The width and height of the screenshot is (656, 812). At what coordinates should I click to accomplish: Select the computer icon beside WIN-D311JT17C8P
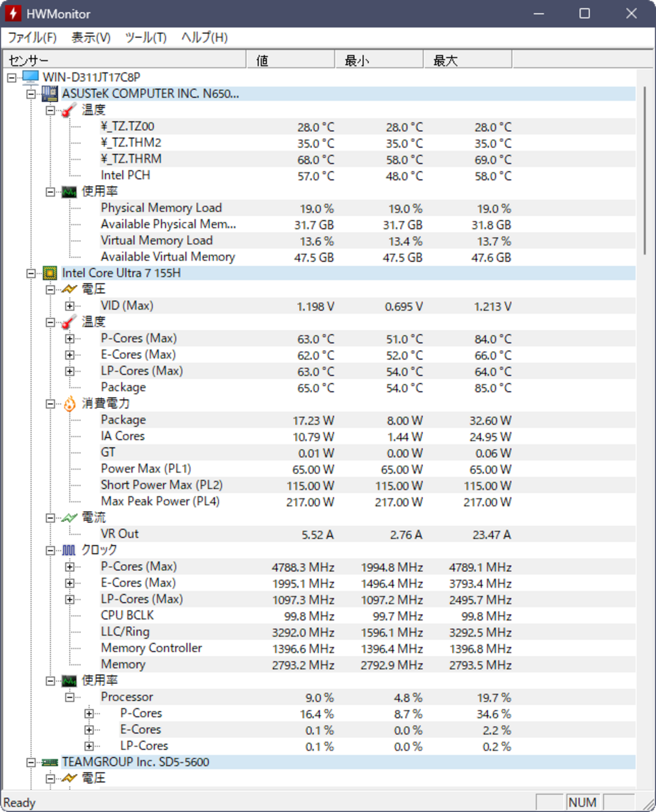pyautogui.click(x=31, y=77)
